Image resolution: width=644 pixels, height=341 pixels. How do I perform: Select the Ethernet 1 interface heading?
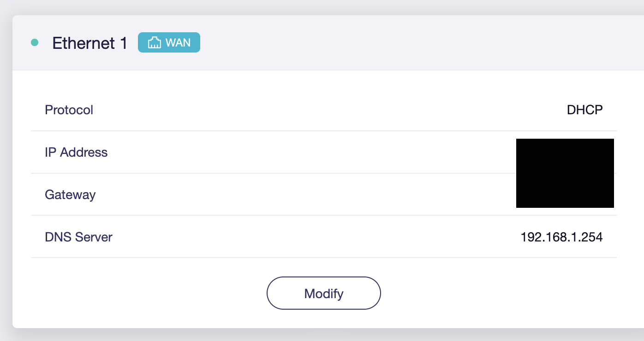coord(89,43)
